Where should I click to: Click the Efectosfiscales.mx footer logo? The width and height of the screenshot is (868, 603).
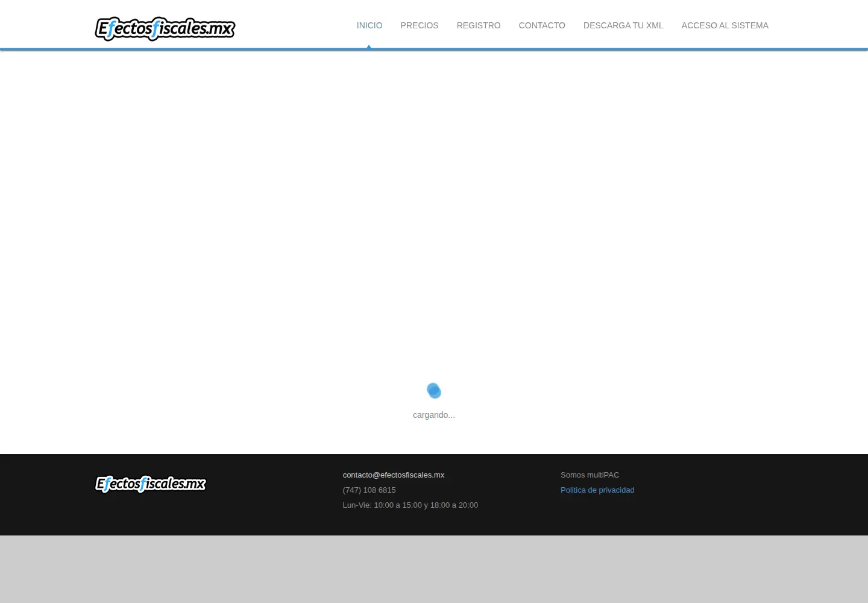point(151,484)
